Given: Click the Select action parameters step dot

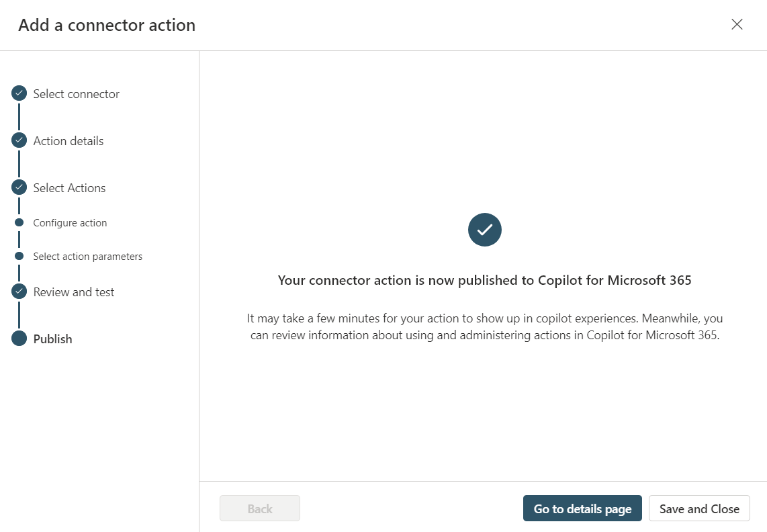Looking at the screenshot, I should [x=19, y=256].
